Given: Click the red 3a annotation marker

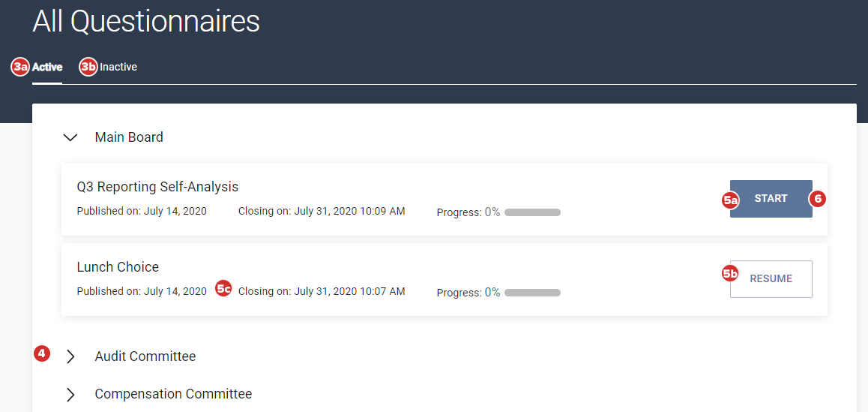Looking at the screenshot, I should pyautogui.click(x=19, y=67).
